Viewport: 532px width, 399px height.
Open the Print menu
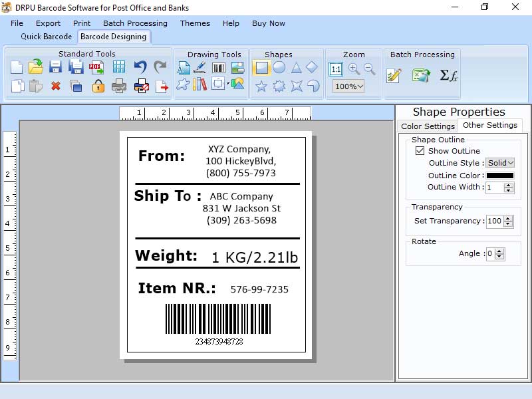(82, 23)
